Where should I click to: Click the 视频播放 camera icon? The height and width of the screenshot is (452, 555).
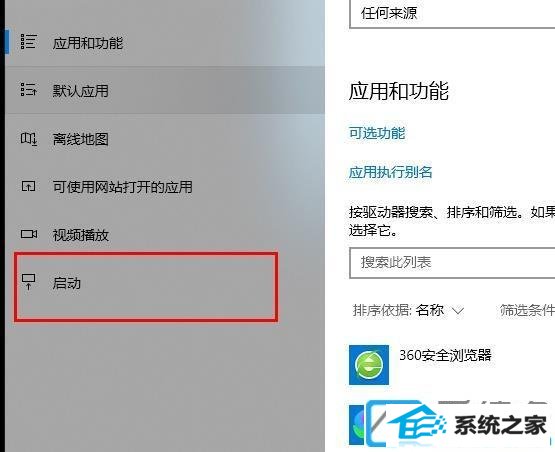[29, 234]
